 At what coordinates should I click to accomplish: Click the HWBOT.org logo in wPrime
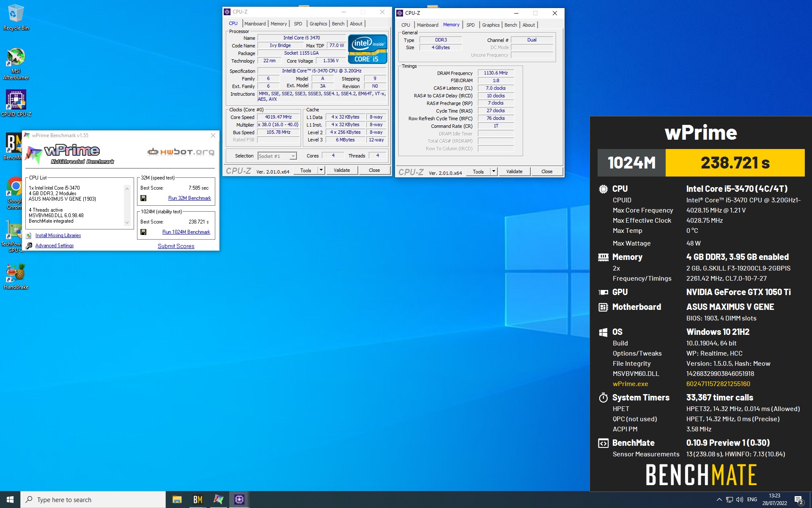tap(181, 152)
